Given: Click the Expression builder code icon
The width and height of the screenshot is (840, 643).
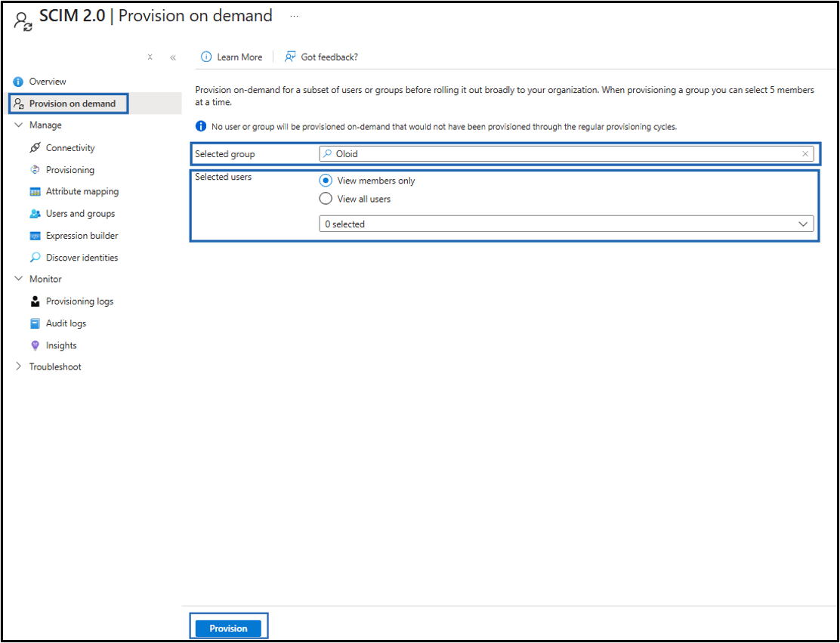Looking at the screenshot, I should pyautogui.click(x=35, y=235).
